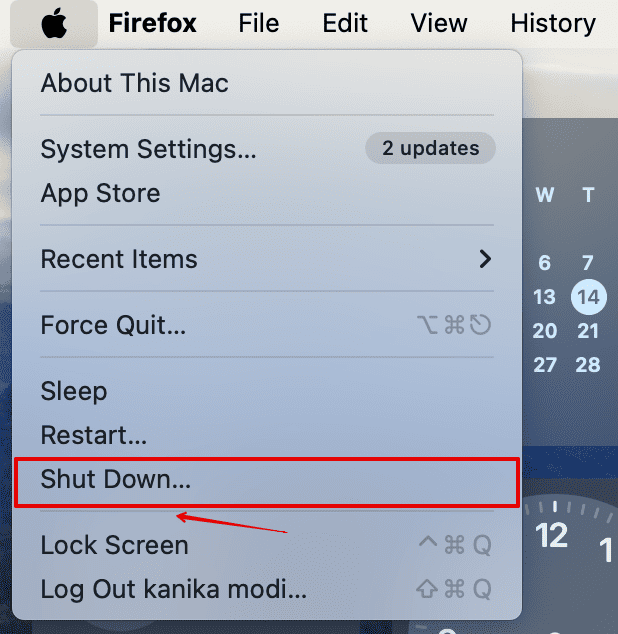Expand the Recent Items submenu arrow

pyautogui.click(x=485, y=259)
